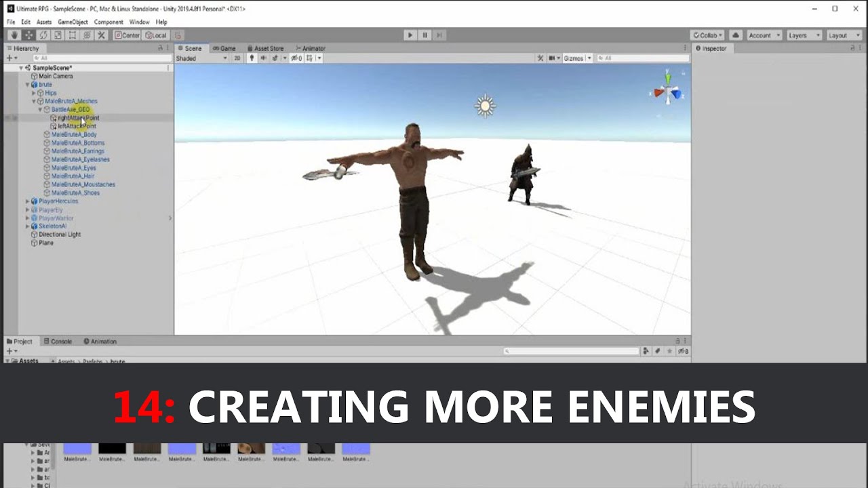Switch to the Animator tab
Image resolution: width=868 pixels, height=488 pixels.
pos(310,48)
